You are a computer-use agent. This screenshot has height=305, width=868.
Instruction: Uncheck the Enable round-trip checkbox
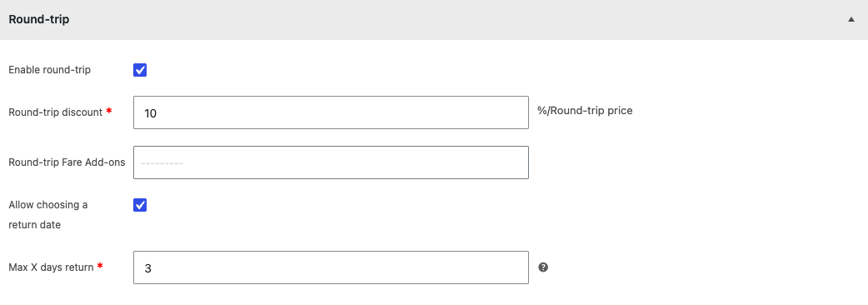pyautogui.click(x=140, y=70)
